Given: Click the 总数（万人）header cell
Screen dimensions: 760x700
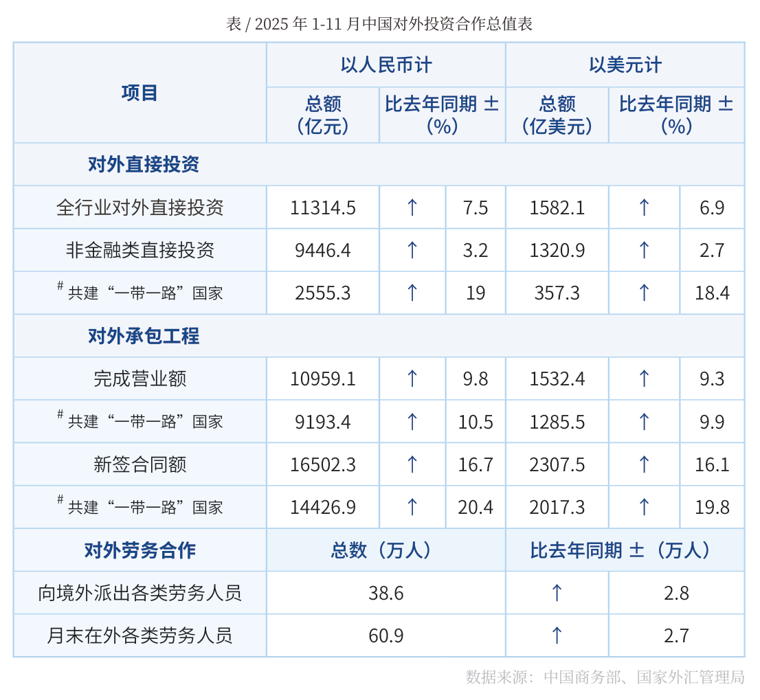Looking at the screenshot, I should point(386,550).
